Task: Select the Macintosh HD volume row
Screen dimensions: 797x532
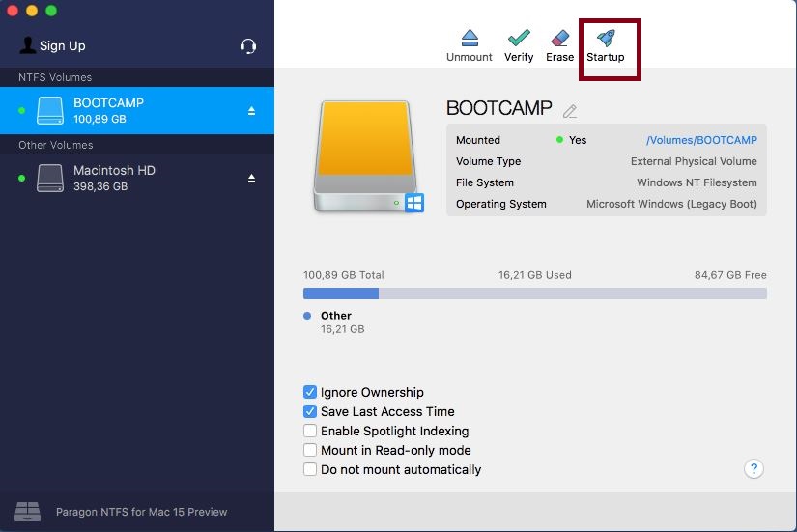Action: 137,179
